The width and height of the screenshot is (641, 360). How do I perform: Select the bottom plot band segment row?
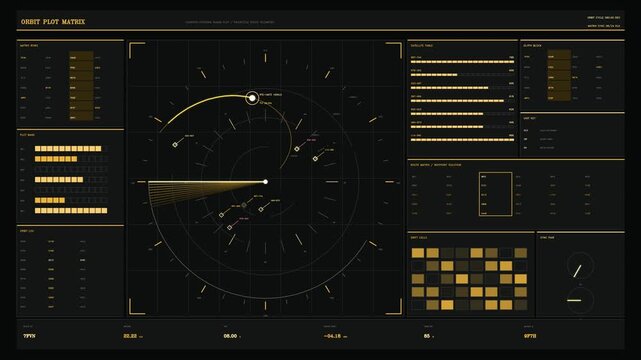(x=71, y=211)
